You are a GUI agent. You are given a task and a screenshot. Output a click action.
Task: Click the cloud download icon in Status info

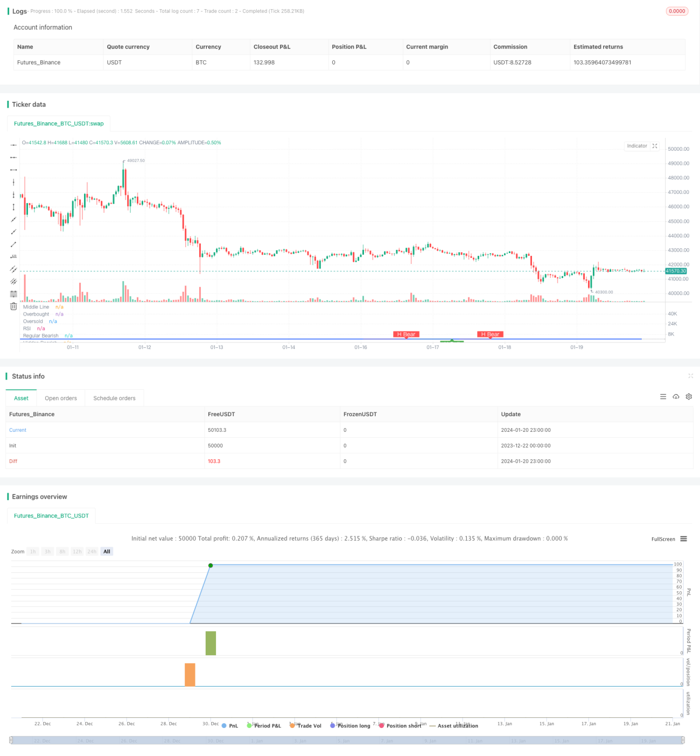[676, 397]
